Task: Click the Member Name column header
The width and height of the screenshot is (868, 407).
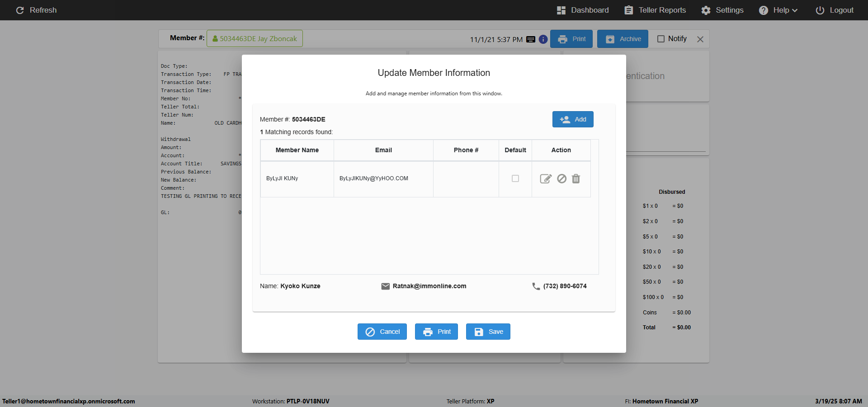Action: (x=297, y=150)
